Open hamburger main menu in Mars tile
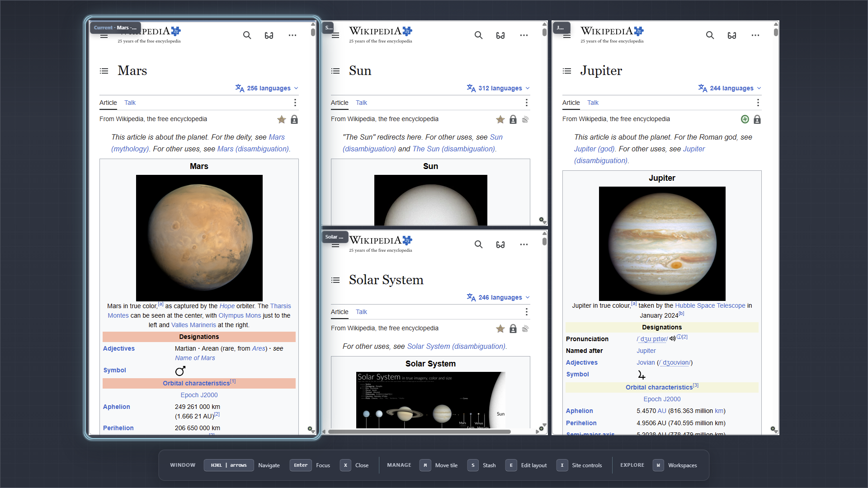The height and width of the screenshot is (488, 868). 104,36
